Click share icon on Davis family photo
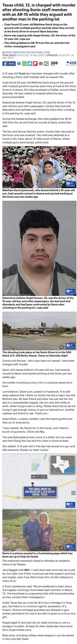The image size is (77, 644). click(62, 185)
